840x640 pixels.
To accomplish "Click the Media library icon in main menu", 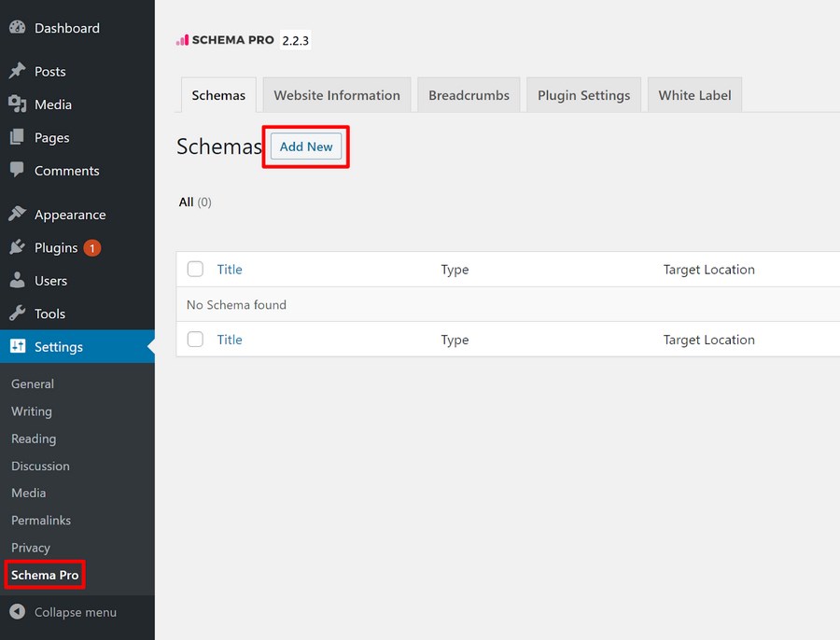I will tap(17, 104).
